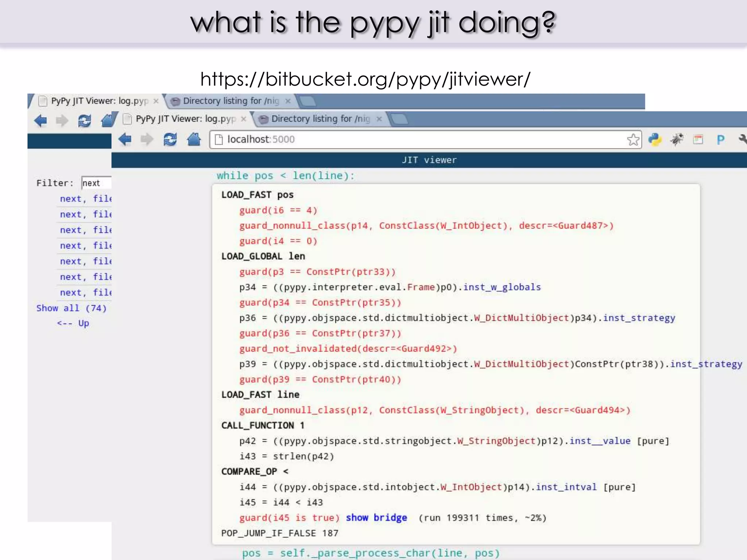Click the 'pos = self._parse_process_char(line, pos)' source line

click(371, 553)
